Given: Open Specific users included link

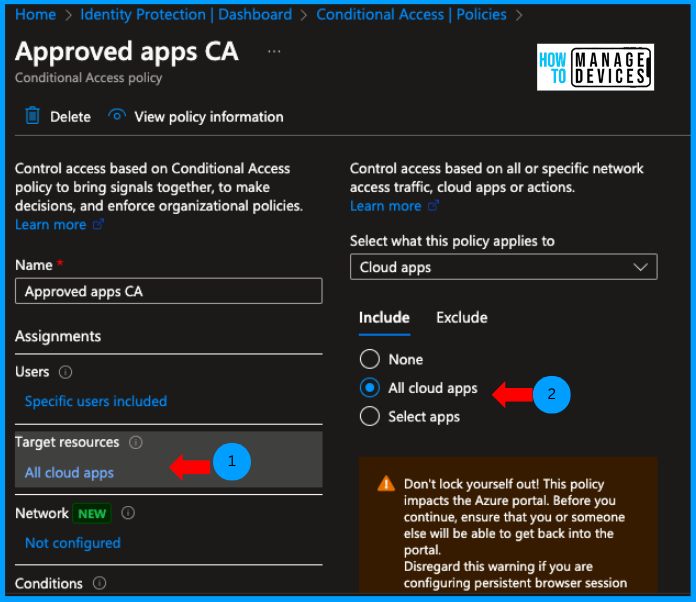Looking at the screenshot, I should [96, 401].
